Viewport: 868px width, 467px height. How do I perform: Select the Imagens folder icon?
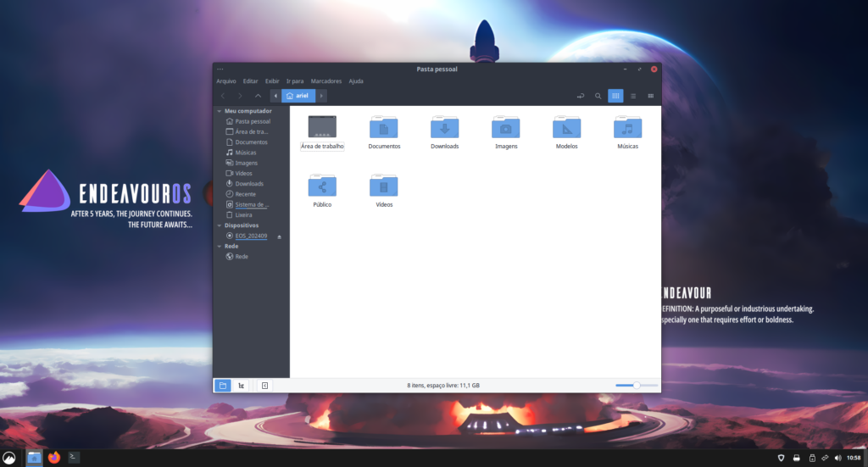click(x=506, y=127)
